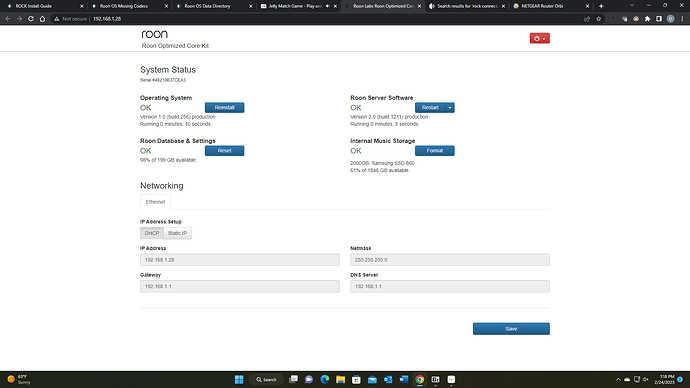Switch IP Address Setup to Static IP
The image size is (690, 388).
177,233
